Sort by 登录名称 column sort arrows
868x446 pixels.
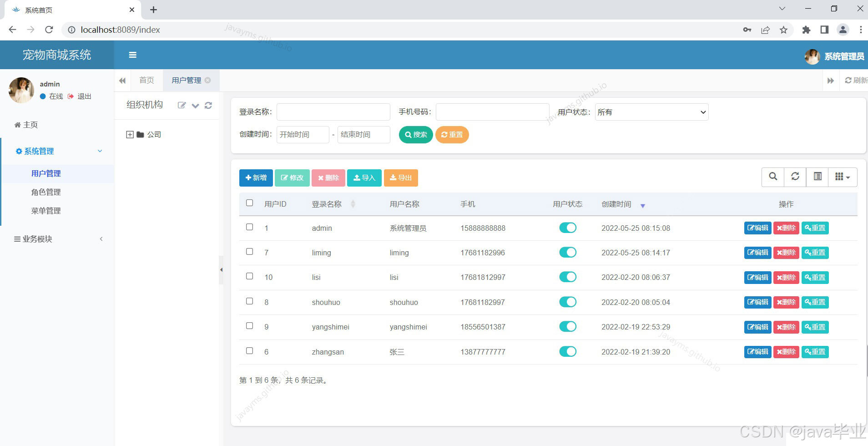point(353,204)
